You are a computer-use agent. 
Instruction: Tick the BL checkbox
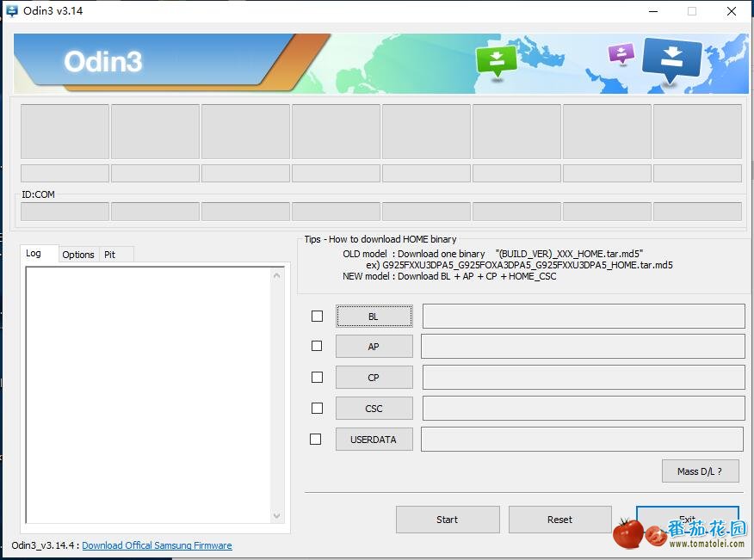click(317, 317)
